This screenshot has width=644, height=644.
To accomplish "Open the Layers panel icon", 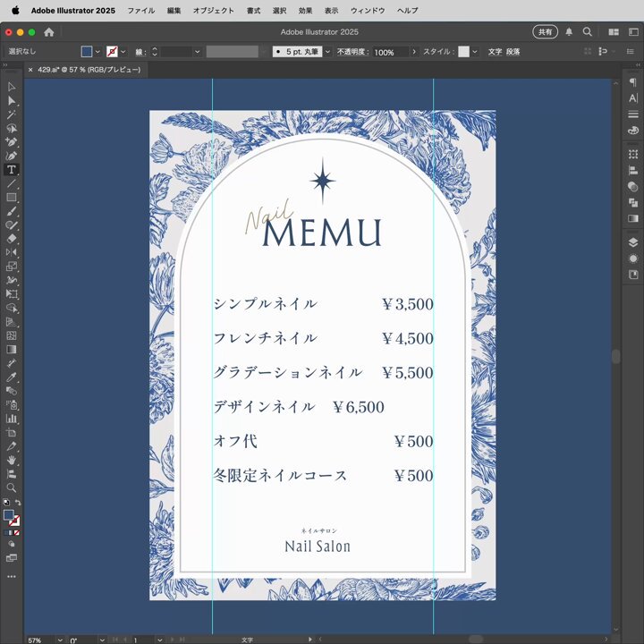I will tap(633, 242).
